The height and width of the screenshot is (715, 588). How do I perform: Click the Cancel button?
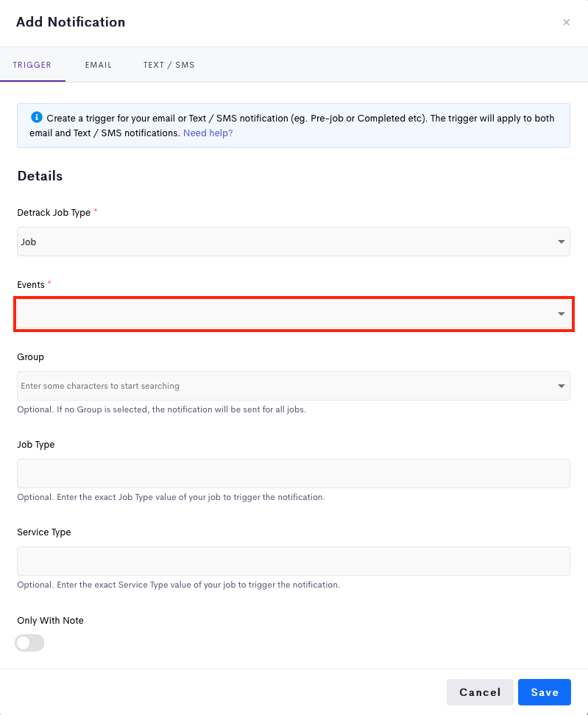480,692
